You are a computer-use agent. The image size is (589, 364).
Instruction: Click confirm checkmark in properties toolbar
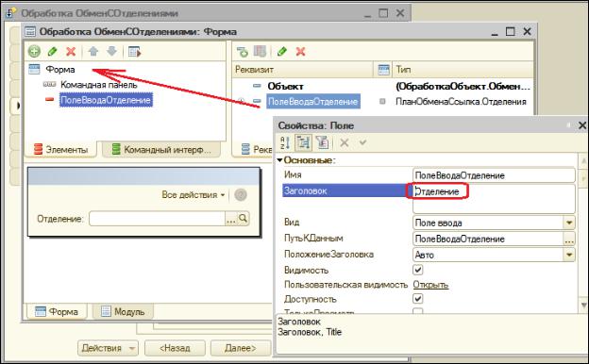pos(362,142)
